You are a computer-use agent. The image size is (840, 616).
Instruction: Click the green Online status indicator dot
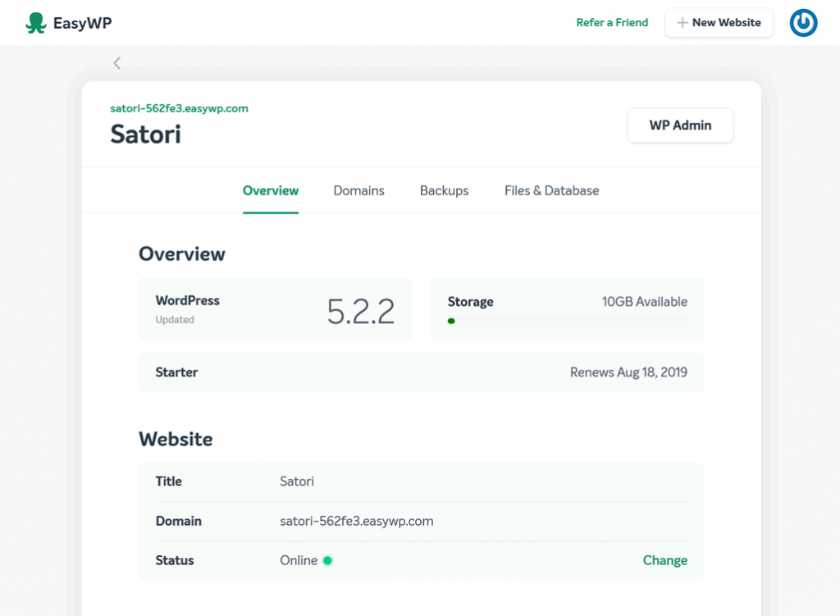(x=327, y=560)
